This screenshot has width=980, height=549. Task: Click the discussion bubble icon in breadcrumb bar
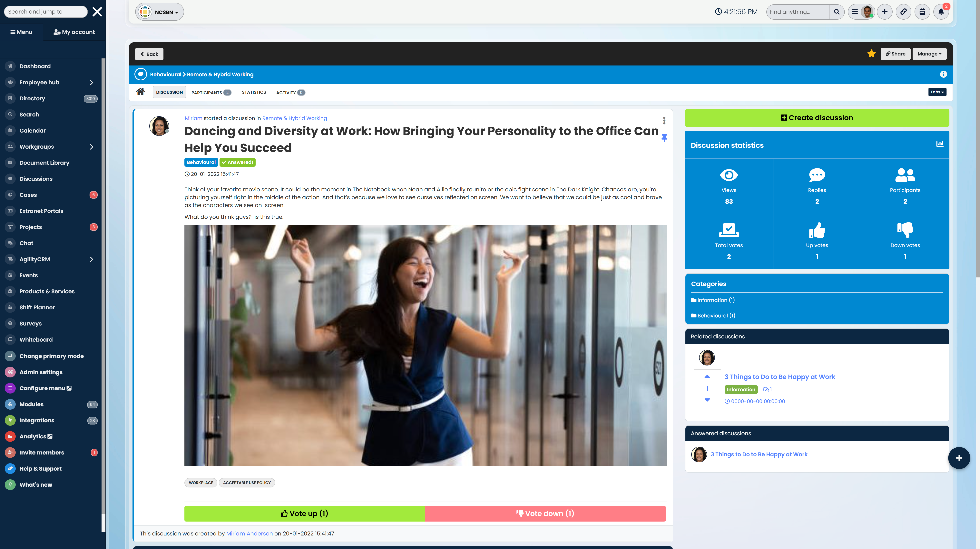click(140, 74)
